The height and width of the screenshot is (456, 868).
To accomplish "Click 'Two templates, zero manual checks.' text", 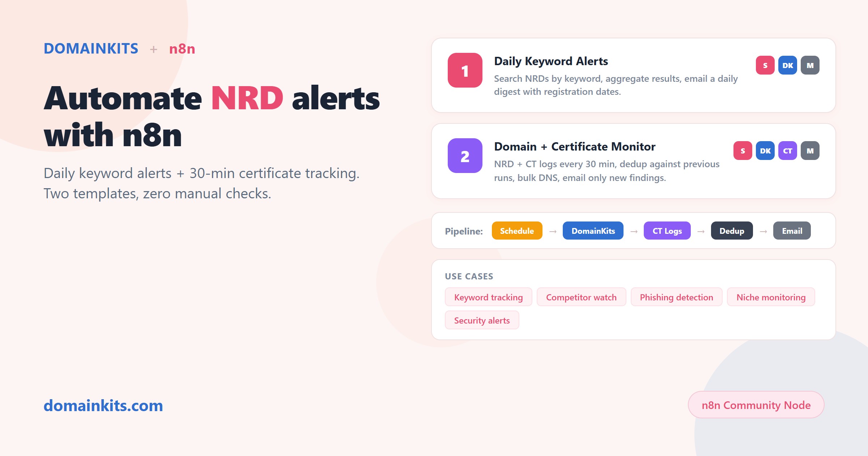I will pyautogui.click(x=157, y=193).
